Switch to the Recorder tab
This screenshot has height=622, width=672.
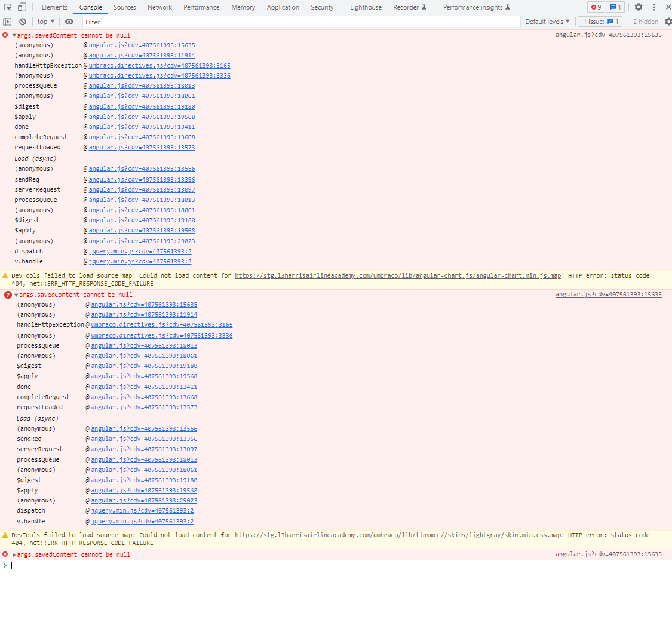(410, 7)
